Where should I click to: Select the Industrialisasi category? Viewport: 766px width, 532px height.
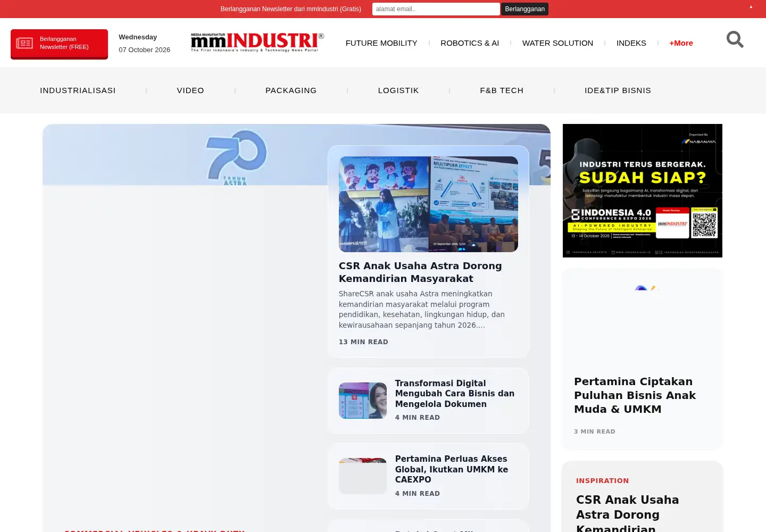(78, 90)
